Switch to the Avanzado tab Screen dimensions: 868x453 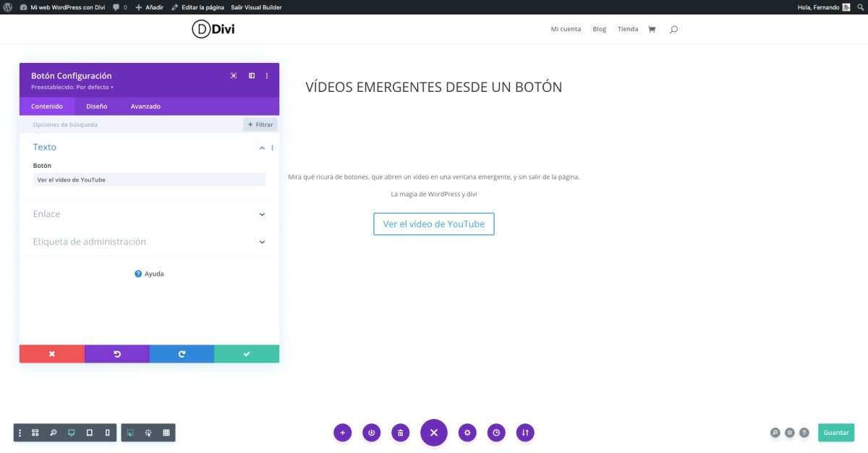145,106
